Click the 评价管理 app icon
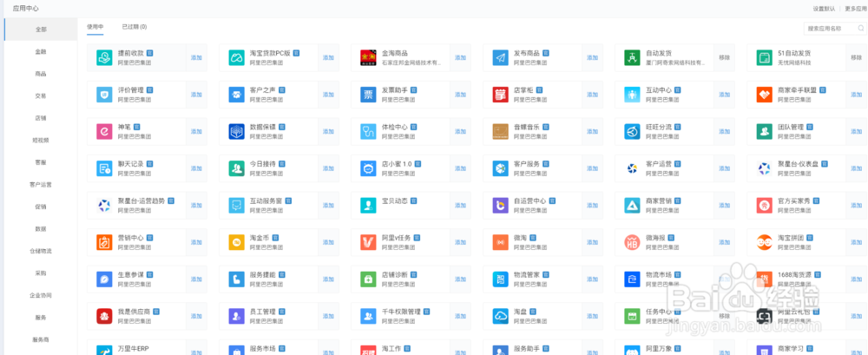The width and height of the screenshot is (868, 355). [x=104, y=95]
